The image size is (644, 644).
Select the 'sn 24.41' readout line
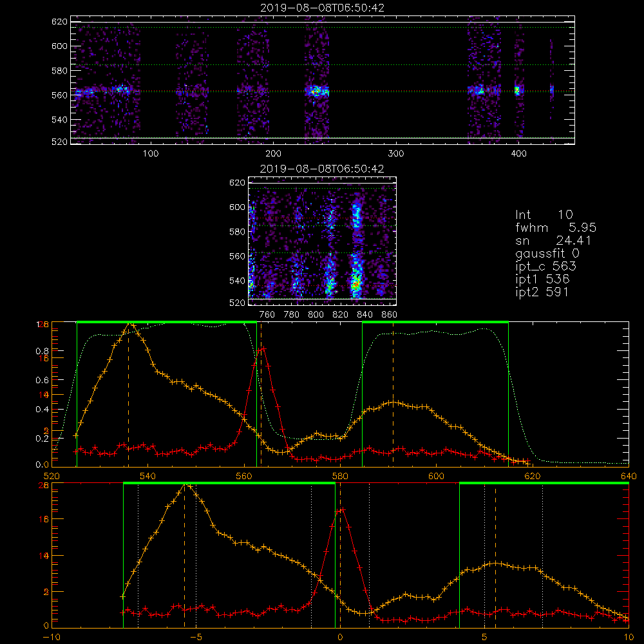click(x=553, y=240)
